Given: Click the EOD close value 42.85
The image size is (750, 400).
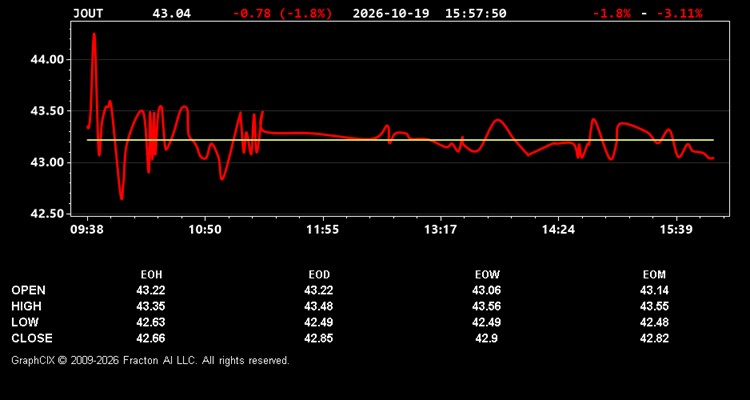Looking at the screenshot, I should coord(319,338).
